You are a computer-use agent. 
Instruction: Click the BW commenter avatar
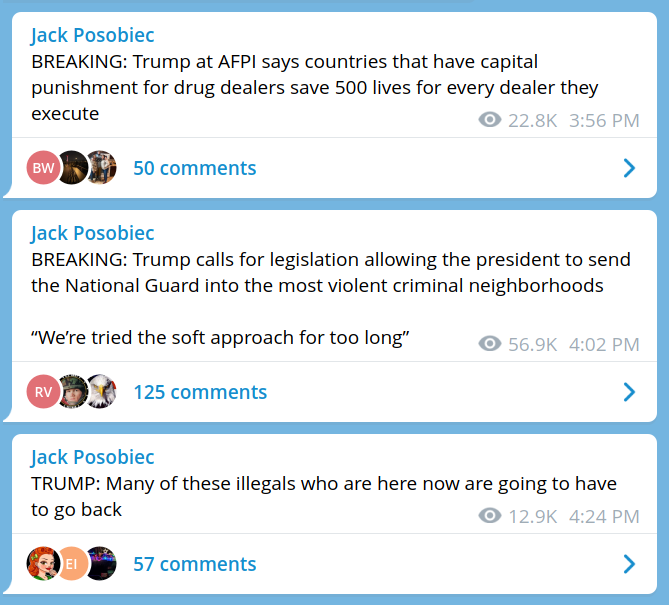(43, 168)
